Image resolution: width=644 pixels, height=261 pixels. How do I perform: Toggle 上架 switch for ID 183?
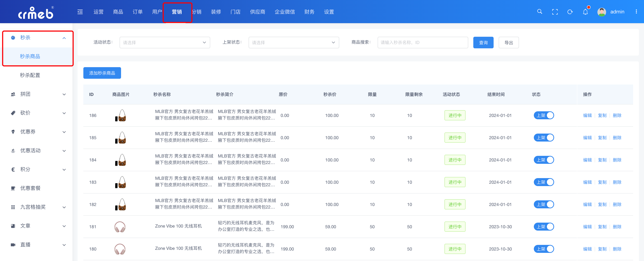pyautogui.click(x=544, y=182)
